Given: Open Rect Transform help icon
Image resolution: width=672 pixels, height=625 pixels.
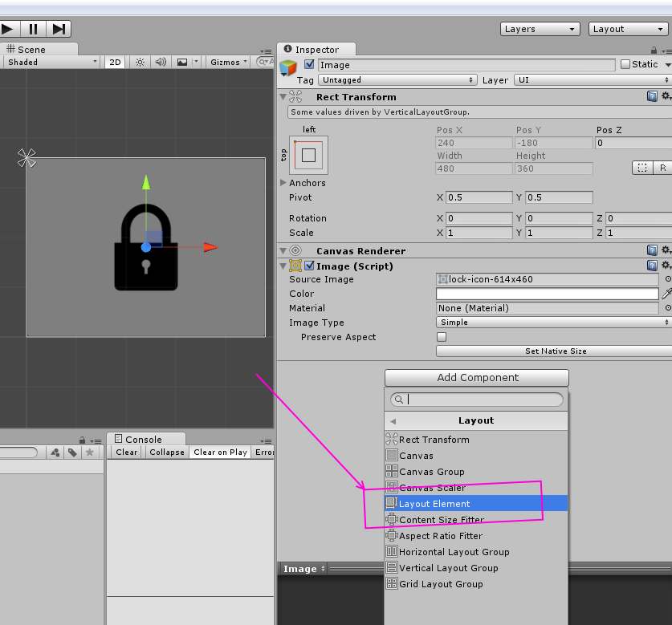Looking at the screenshot, I should [652, 96].
